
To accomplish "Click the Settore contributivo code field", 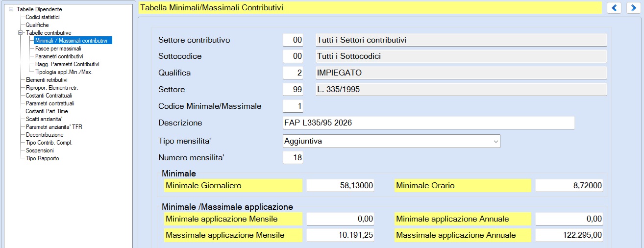I will [293, 40].
